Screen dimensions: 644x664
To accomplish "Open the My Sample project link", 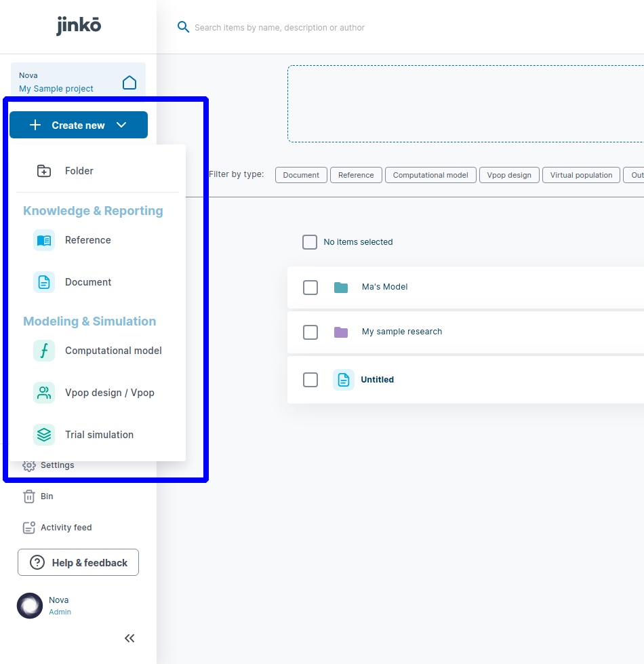I will pos(56,89).
